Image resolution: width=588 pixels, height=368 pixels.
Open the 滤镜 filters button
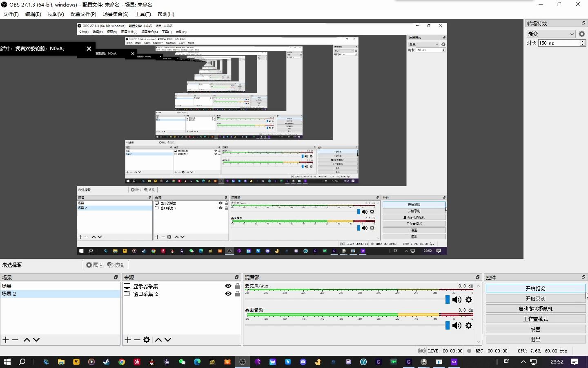pyautogui.click(x=116, y=265)
